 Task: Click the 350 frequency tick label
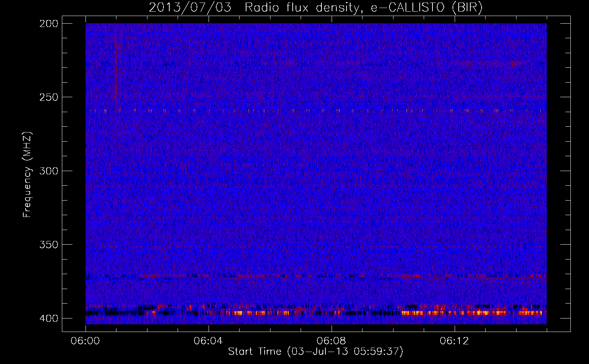(x=49, y=245)
